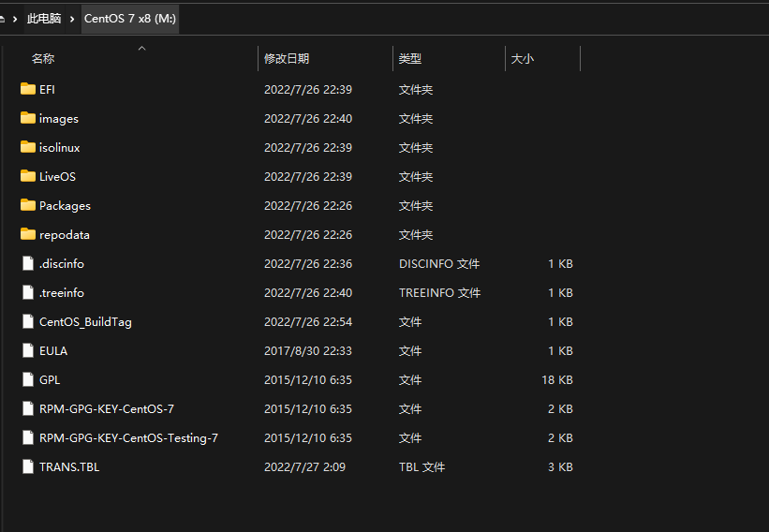Select the EFI folder name

[47, 89]
